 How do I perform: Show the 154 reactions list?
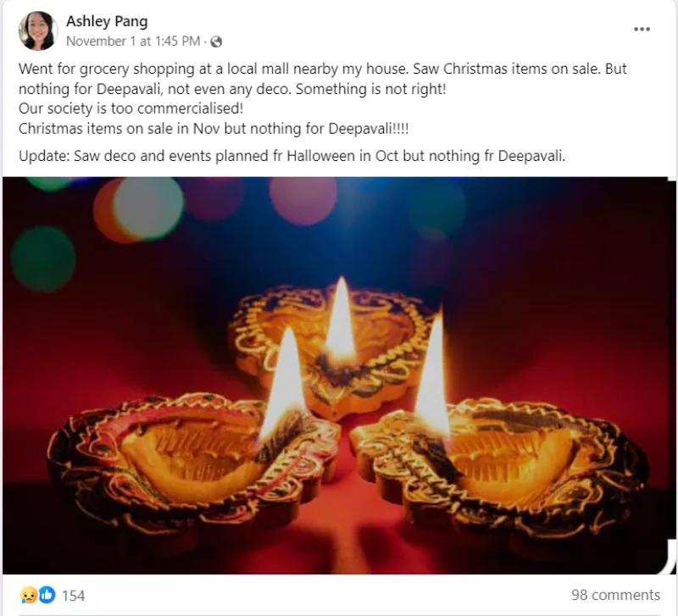tap(74, 596)
